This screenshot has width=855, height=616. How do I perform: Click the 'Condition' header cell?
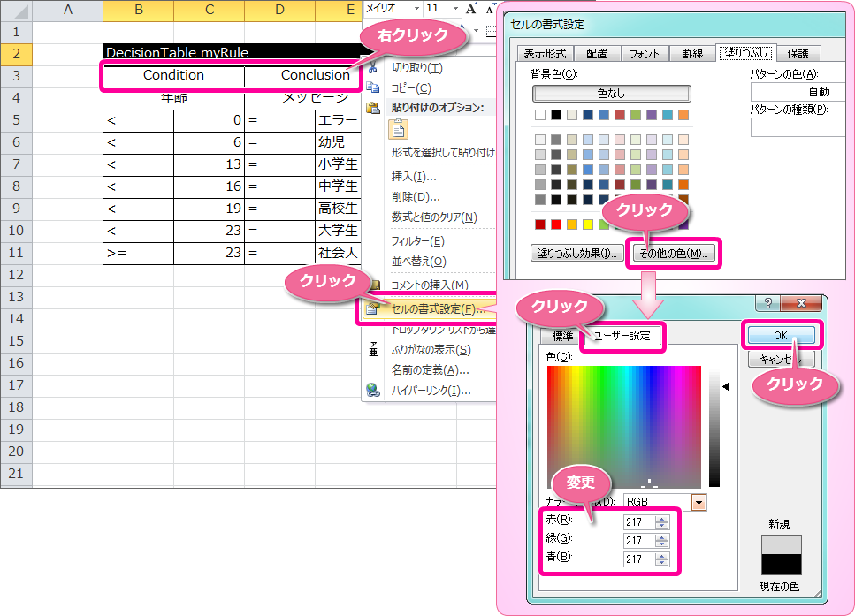click(174, 75)
